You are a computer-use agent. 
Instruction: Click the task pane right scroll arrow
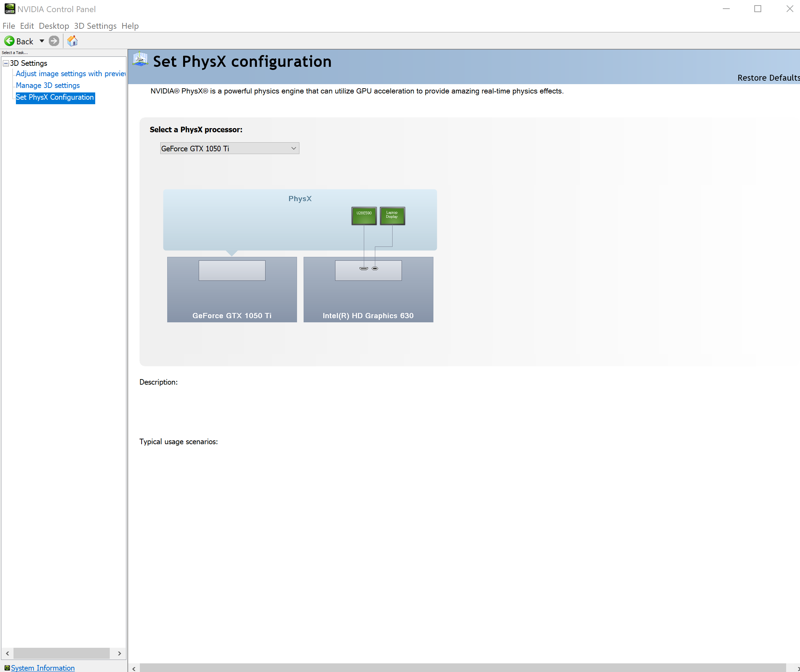119,653
